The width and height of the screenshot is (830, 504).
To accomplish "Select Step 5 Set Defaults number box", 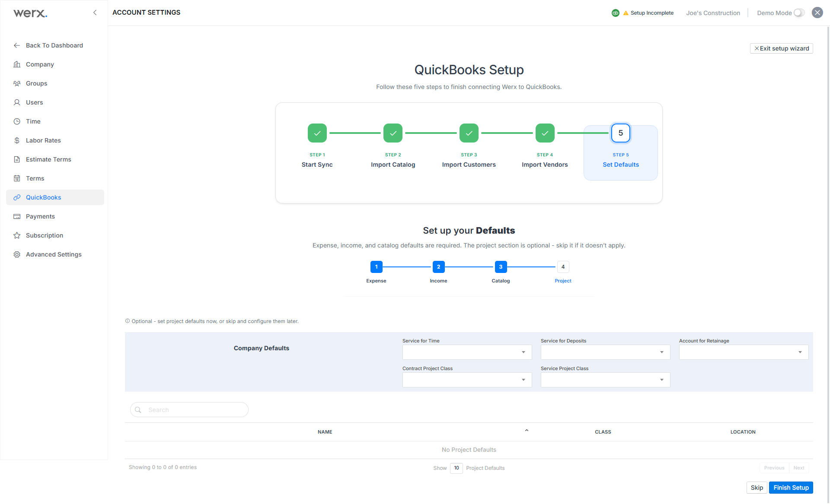I will [x=621, y=133].
